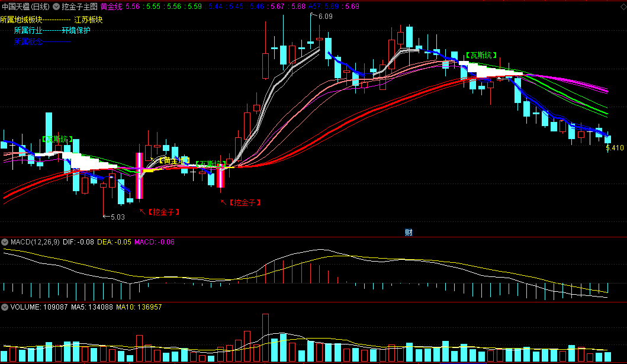This screenshot has width=627, height=364.
Task: Click the 黄金线 label in header
Action: [111, 7]
